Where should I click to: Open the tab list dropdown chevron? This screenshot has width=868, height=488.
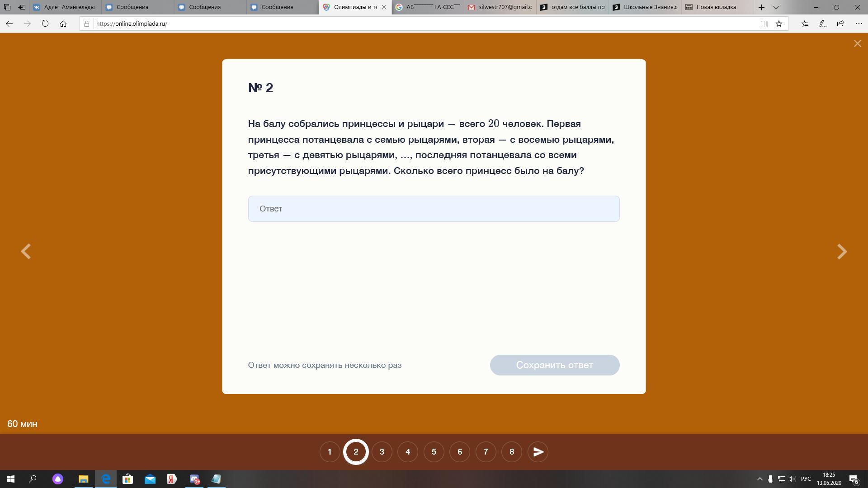(776, 7)
